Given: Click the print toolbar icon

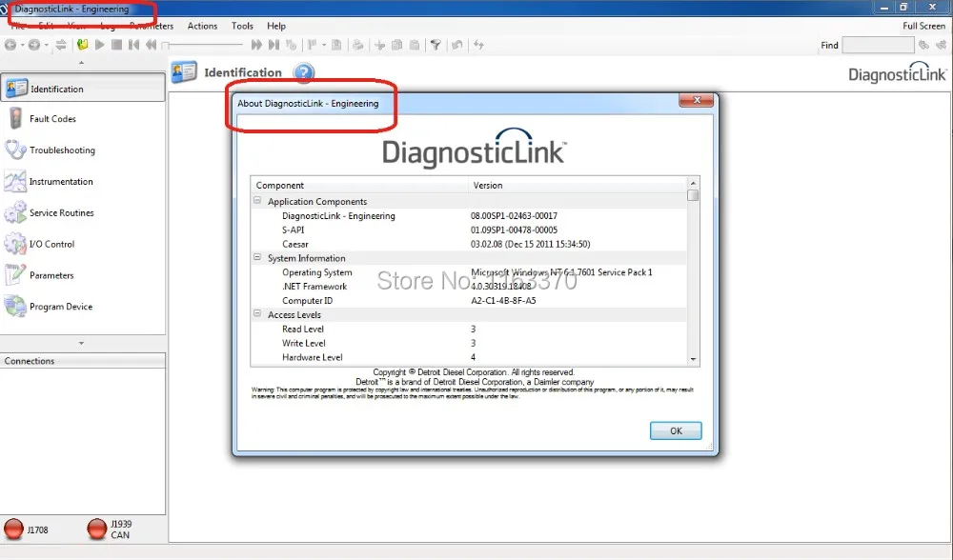Looking at the screenshot, I should (x=358, y=45).
